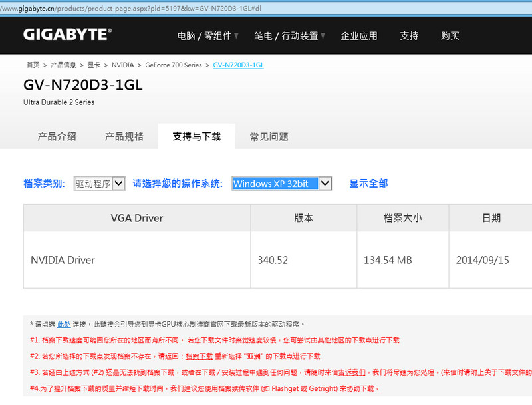
Task: Click the 日期 column header
Action: click(x=491, y=218)
